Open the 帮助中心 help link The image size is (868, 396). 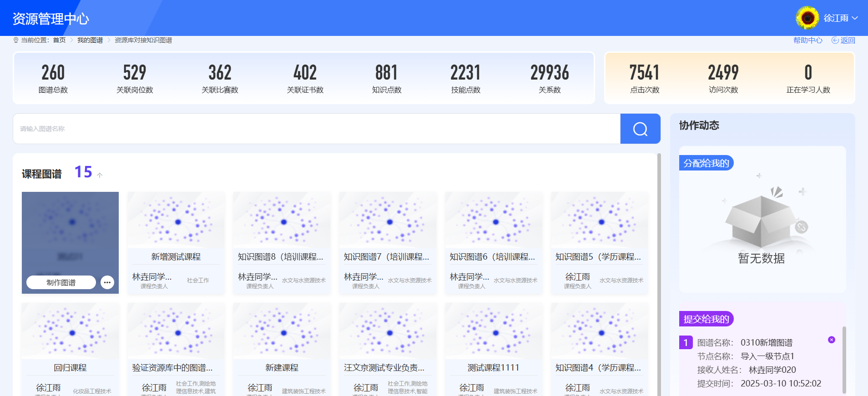[807, 40]
